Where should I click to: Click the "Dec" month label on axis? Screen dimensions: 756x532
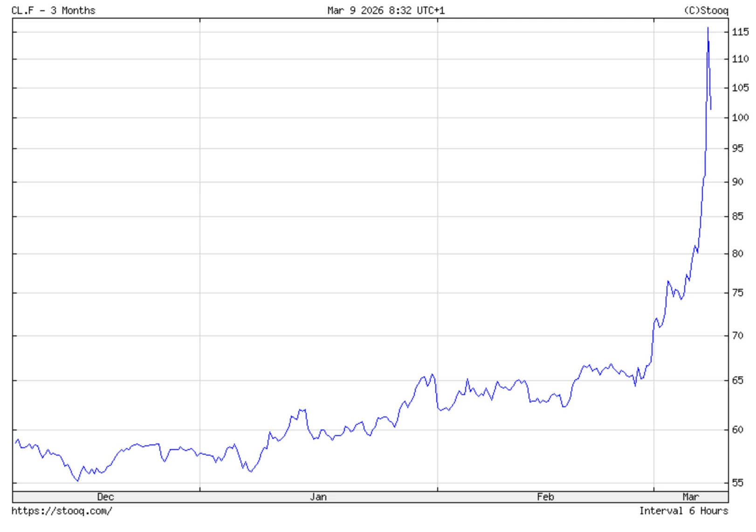tap(105, 497)
